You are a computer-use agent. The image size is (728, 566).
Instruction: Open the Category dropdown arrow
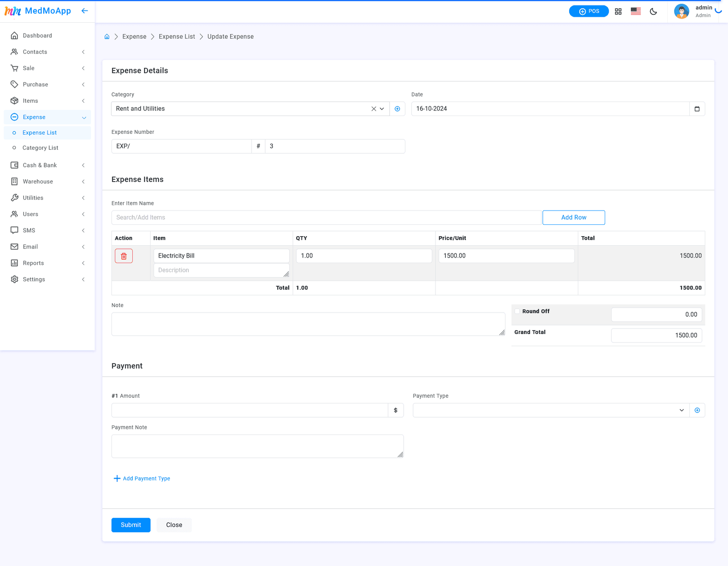click(382, 109)
